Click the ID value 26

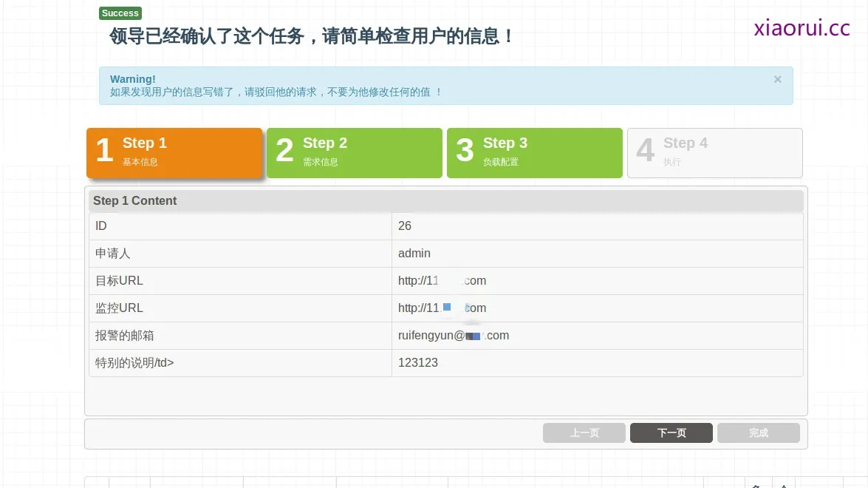pyautogui.click(x=405, y=226)
